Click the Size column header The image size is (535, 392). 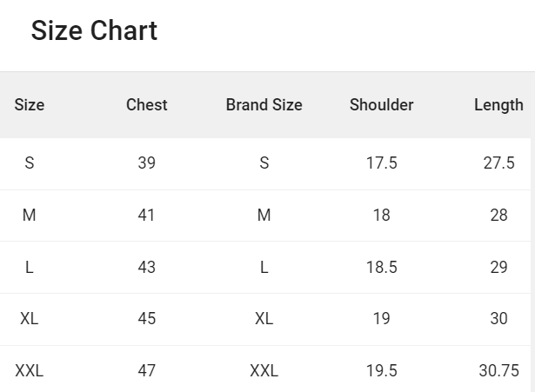click(x=30, y=105)
